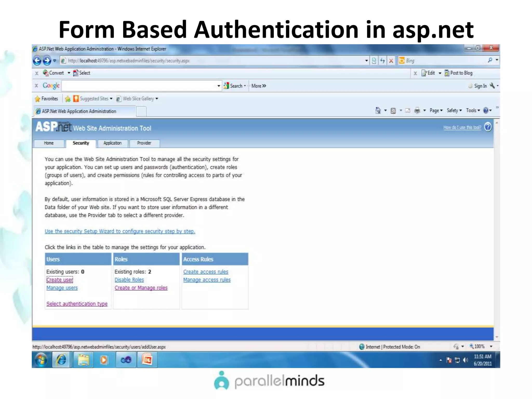Click the browser Back arrow button
The image size is (532, 399).
[x=37, y=61]
